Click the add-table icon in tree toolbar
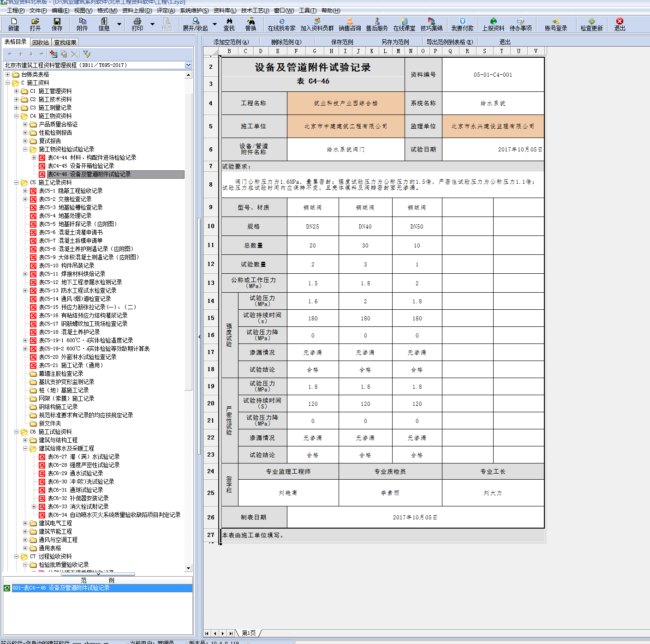 54,54
